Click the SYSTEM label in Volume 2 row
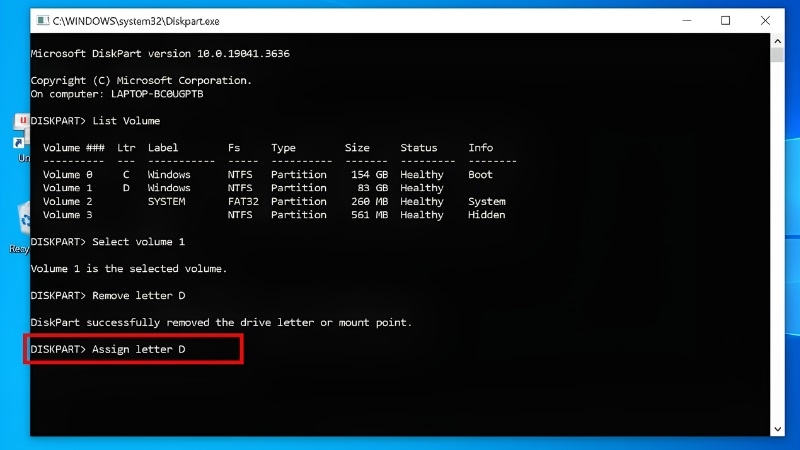This screenshot has height=450, width=800. (x=166, y=202)
